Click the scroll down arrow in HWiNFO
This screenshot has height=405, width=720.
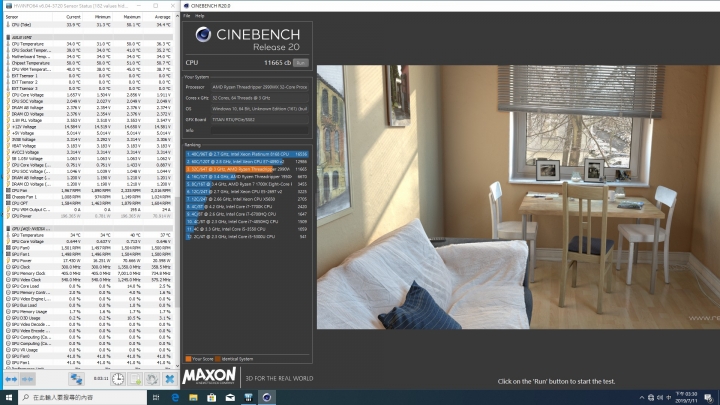tap(177, 366)
